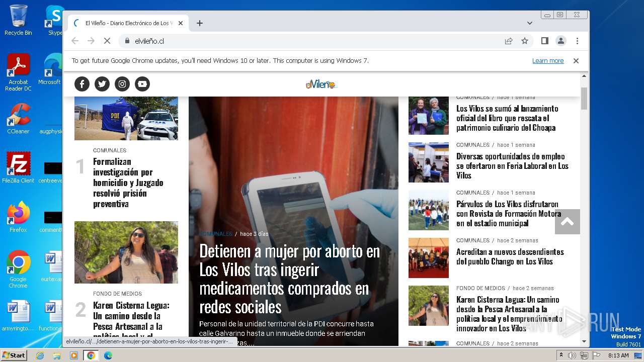
Task: Click two women holding book thumbnail
Action: (x=429, y=116)
